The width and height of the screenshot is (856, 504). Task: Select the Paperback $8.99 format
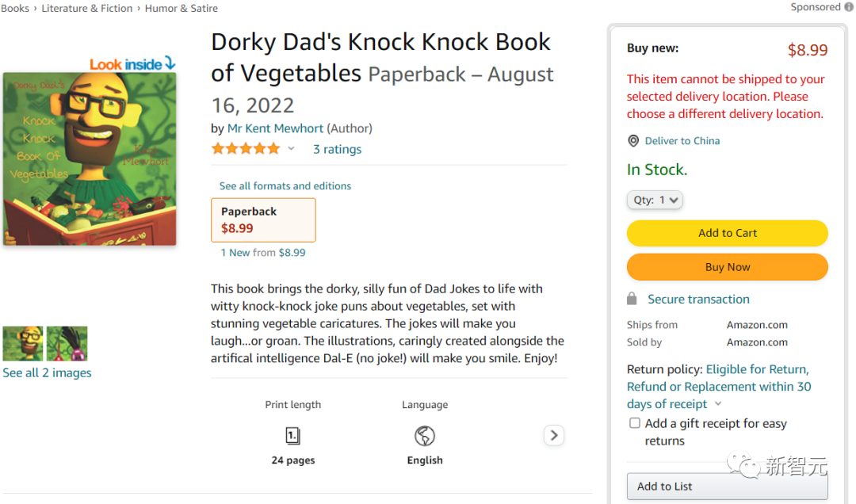coord(263,220)
